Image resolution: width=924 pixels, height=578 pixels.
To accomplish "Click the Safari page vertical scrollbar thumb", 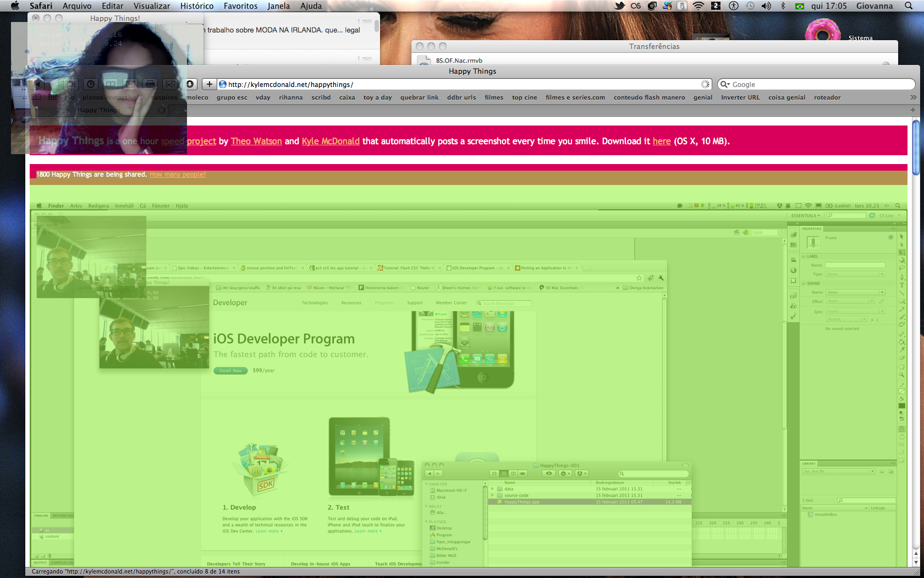I will (916, 147).
